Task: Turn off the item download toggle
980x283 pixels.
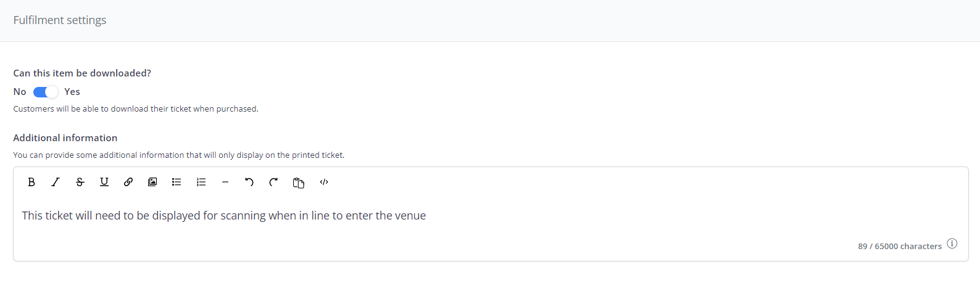Action: 46,92
